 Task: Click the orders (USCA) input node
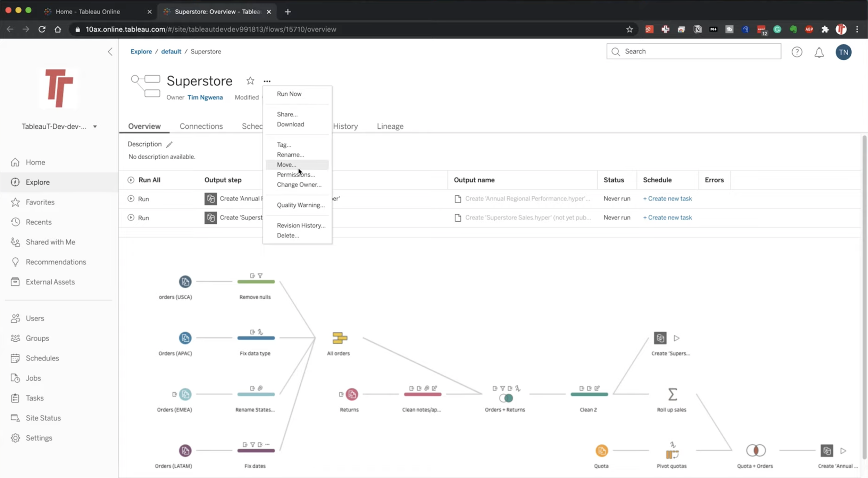tap(185, 282)
